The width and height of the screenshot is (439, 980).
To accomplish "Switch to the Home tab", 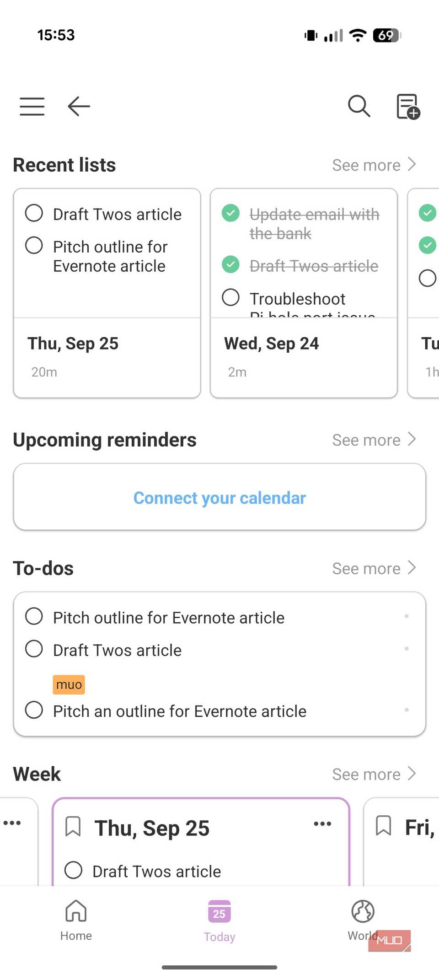I will 76,919.
